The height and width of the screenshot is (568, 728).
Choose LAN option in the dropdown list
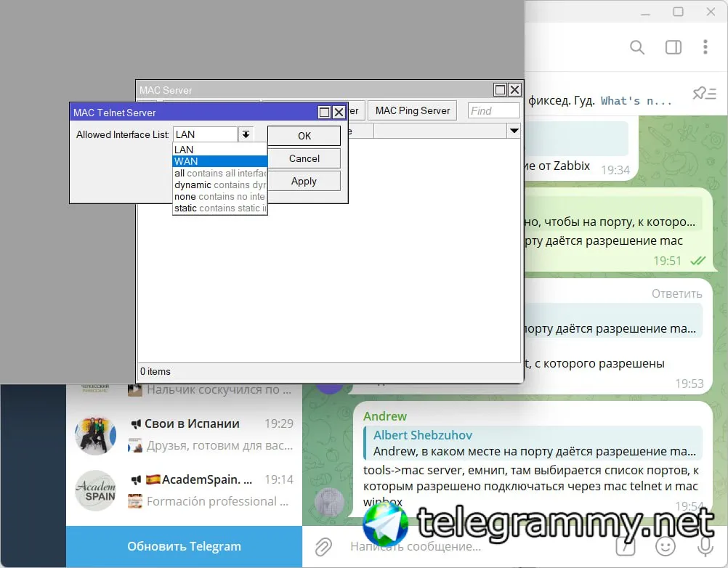click(219, 150)
